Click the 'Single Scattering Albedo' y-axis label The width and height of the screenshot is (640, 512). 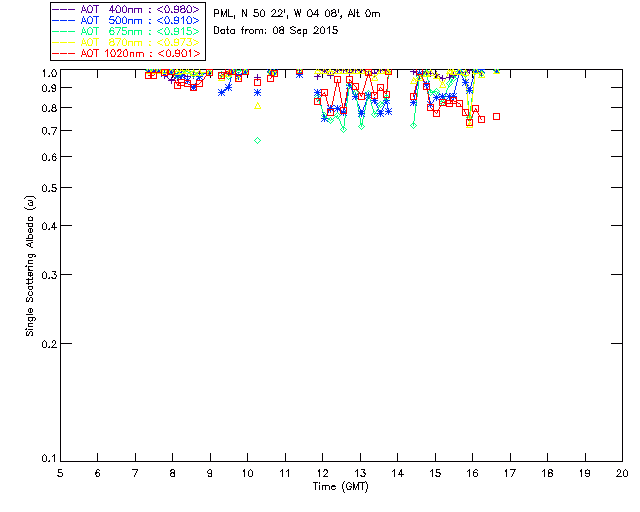click(x=31, y=266)
